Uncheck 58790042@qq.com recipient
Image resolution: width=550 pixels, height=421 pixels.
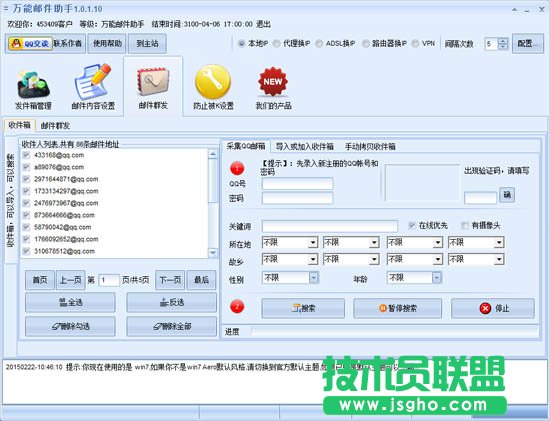[26, 227]
